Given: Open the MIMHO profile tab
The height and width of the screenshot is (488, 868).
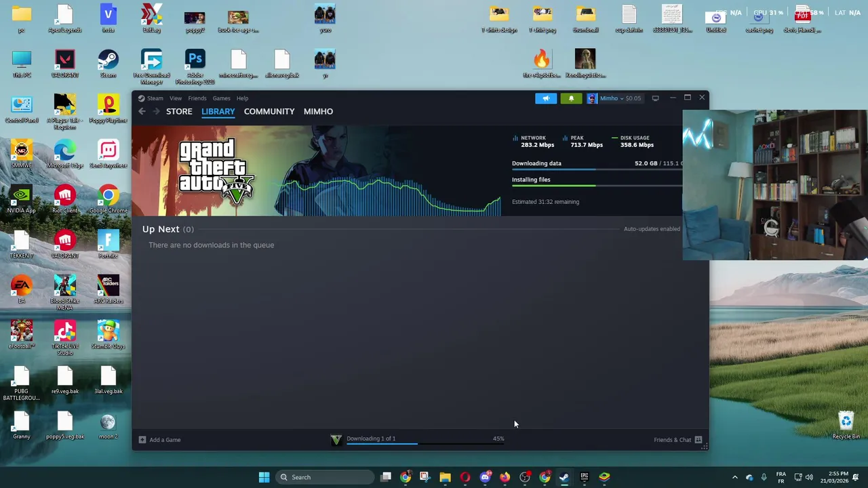Looking at the screenshot, I should [318, 111].
